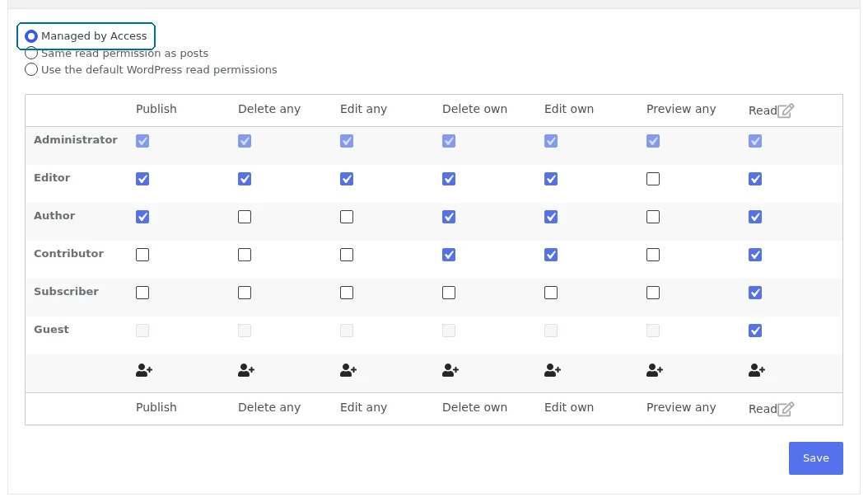Click the Guest role label

[52, 329]
